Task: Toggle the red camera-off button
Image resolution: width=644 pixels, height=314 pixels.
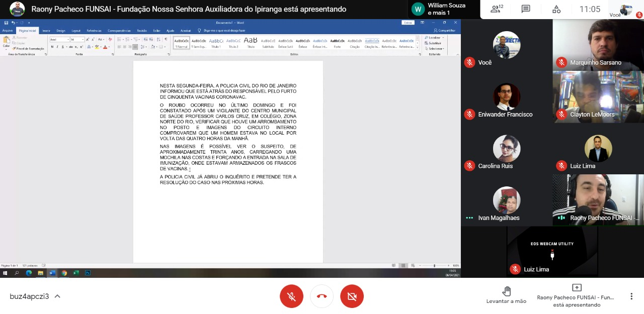Action: click(x=352, y=296)
